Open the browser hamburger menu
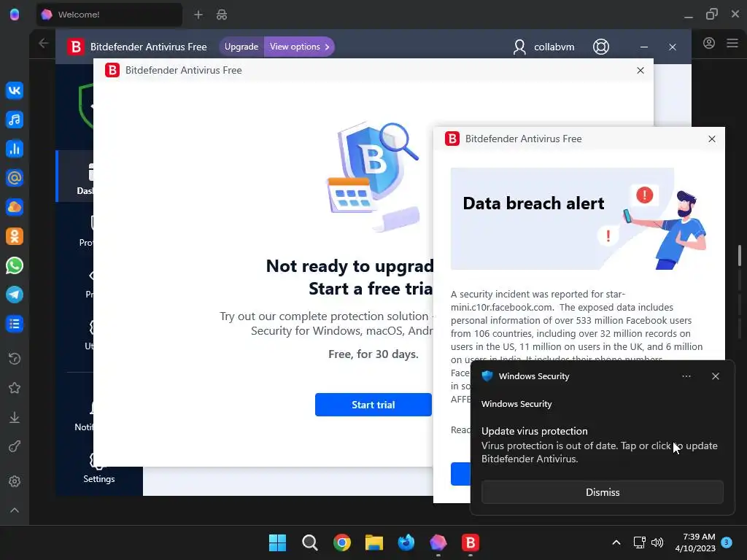Screen dimensions: 747x560 732,43
